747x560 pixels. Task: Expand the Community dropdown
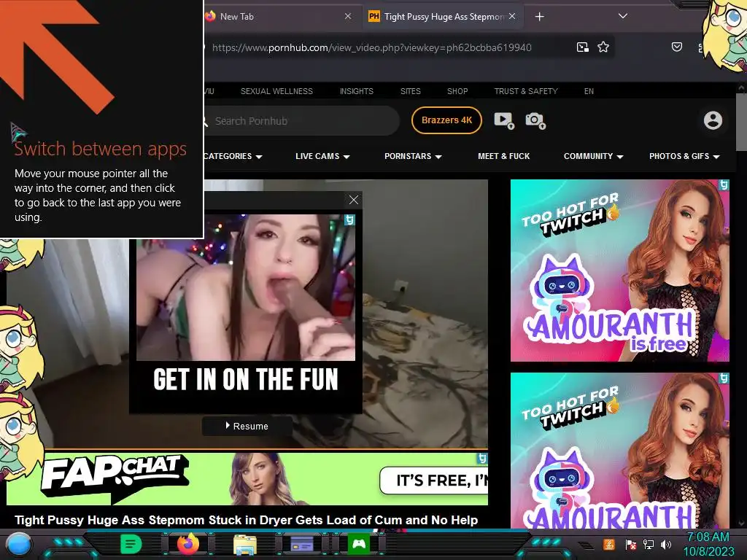pyautogui.click(x=593, y=156)
